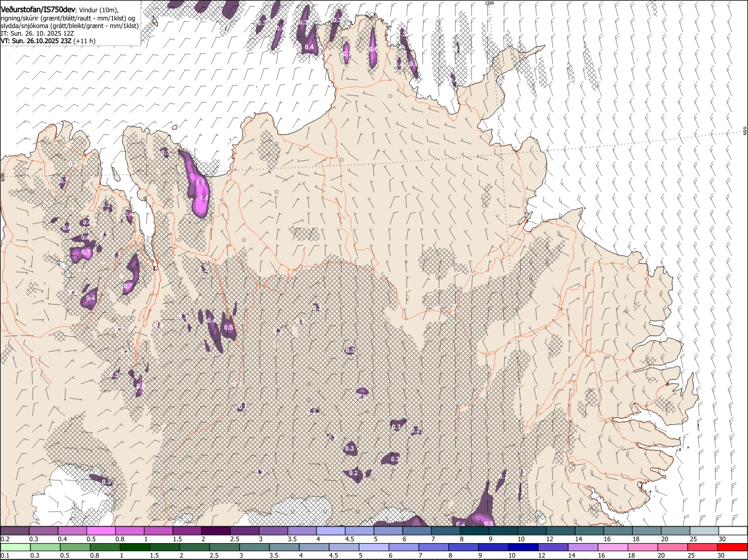Click the 'slydda/snjókoma' description line

[x=70, y=26]
